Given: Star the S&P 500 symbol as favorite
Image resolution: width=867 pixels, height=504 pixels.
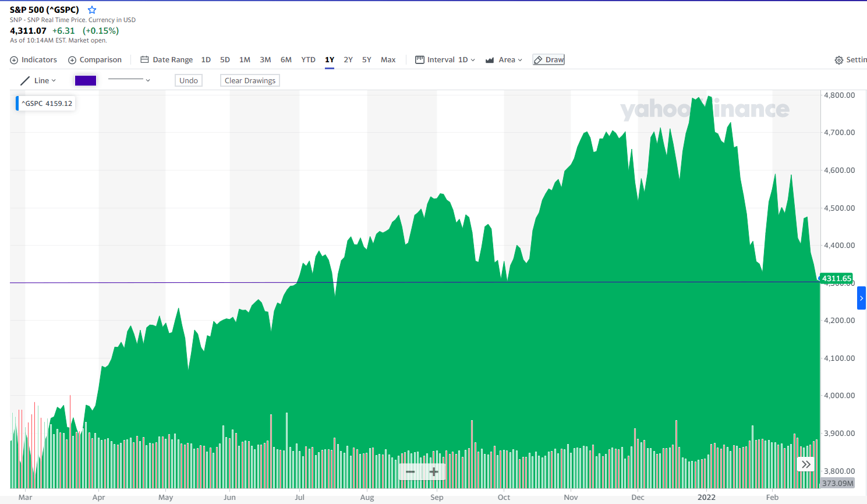Looking at the screenshot, I should (91, 9).
